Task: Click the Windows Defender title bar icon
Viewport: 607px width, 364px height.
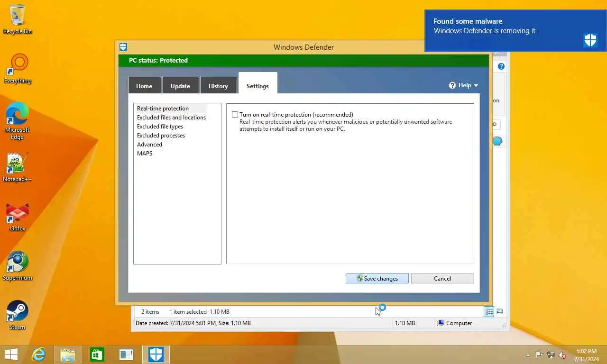Action: point(123,47)
